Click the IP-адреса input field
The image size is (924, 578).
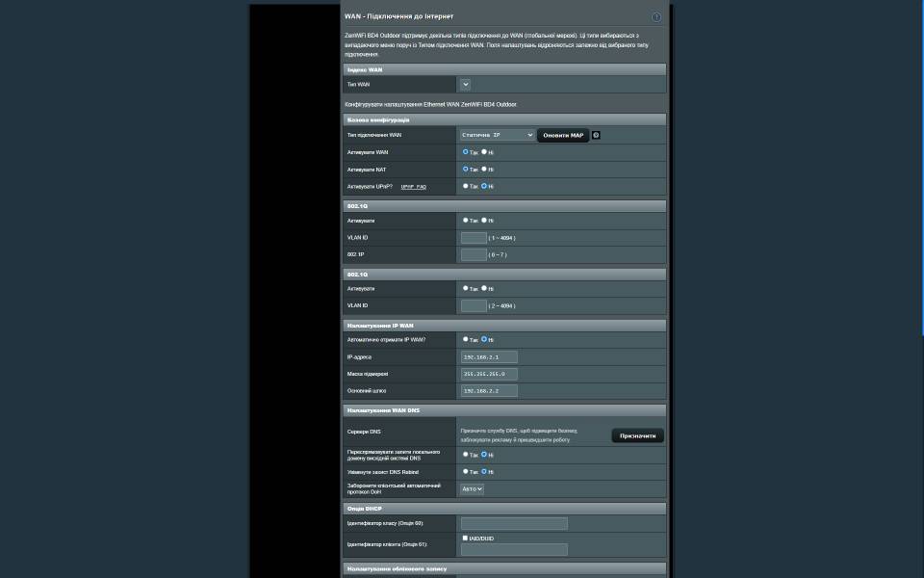[x=489, y=356]
